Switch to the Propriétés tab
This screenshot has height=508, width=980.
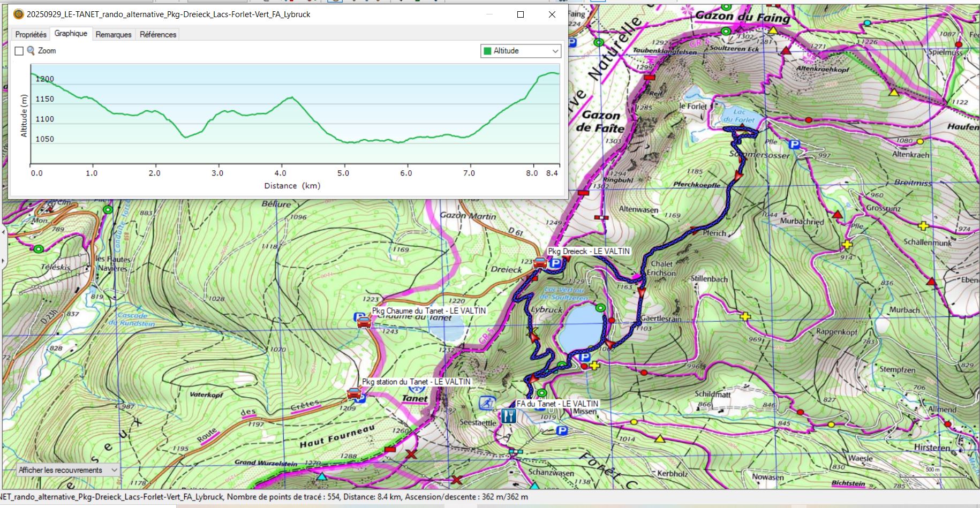[31, 34]
